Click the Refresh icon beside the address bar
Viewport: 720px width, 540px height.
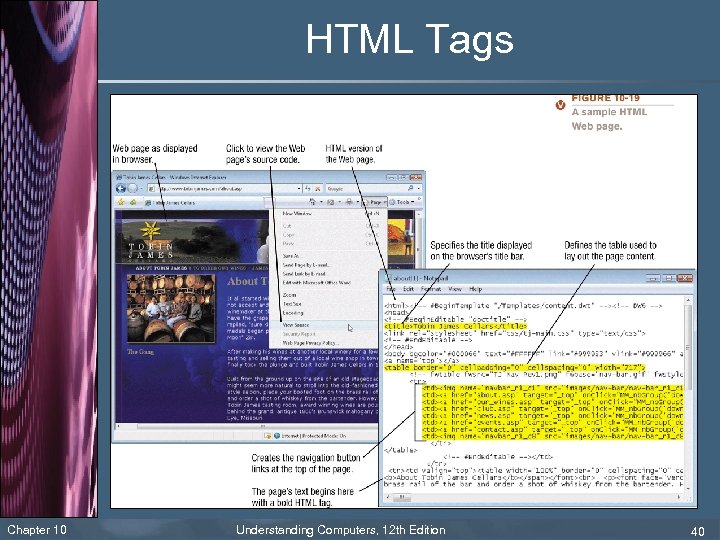coord(308,188)
